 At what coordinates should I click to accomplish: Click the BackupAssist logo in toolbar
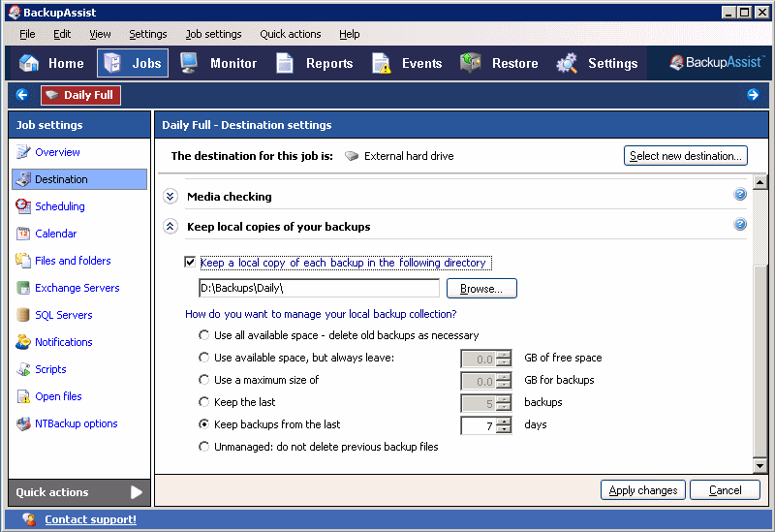point(717,62)
